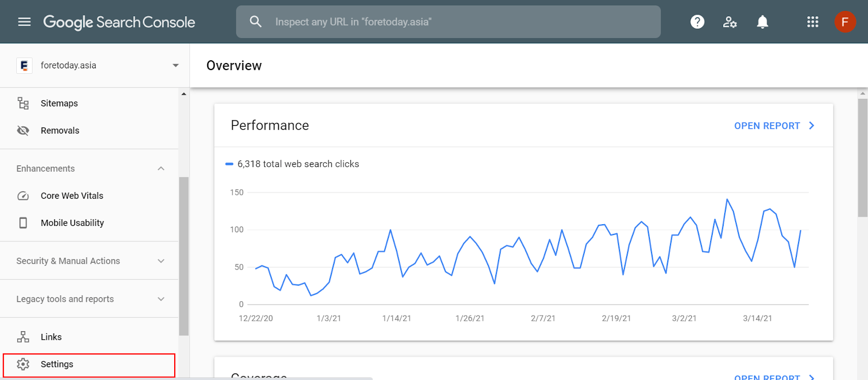
Task: Click the Core Web Vitals gauge icon
Action: 23,195
